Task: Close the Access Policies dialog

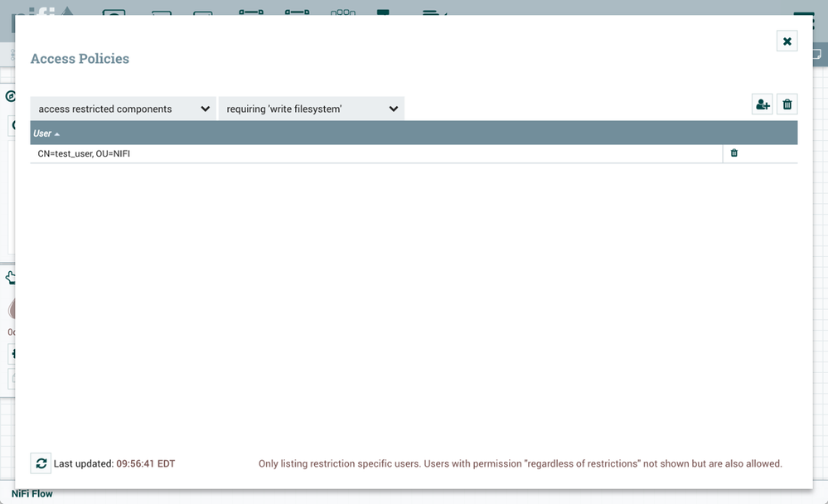Action: pos(787,41)
